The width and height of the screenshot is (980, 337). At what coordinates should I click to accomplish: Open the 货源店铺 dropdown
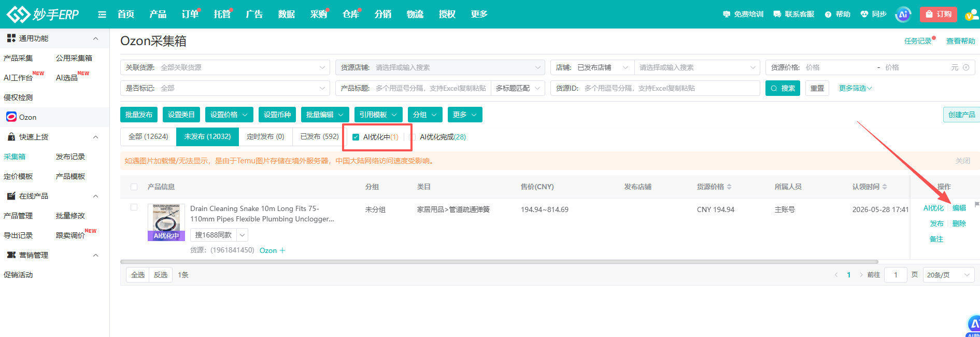pyautogui.click(x=440, y=67)
